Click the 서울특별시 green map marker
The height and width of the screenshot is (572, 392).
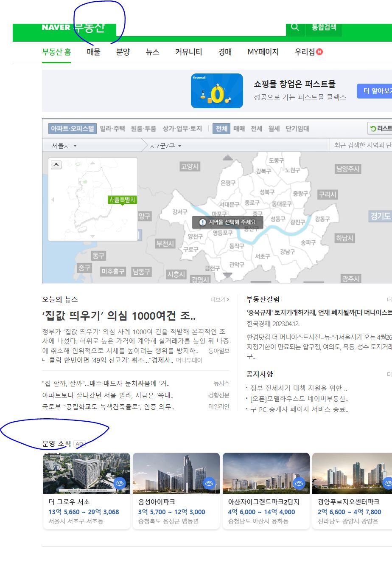122,200
